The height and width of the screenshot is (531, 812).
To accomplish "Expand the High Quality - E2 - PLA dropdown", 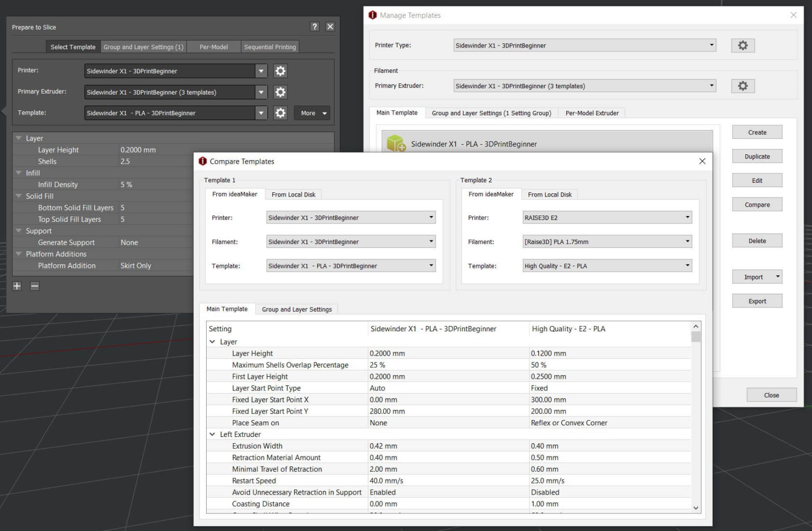I will 607,266.
